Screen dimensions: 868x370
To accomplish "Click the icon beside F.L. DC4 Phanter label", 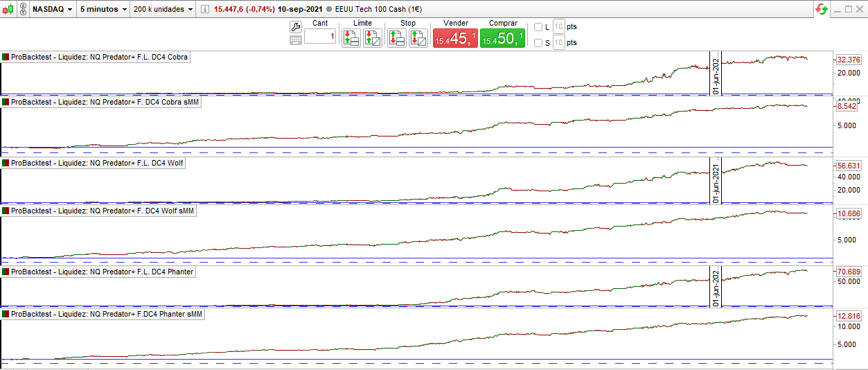I will 6,272.
